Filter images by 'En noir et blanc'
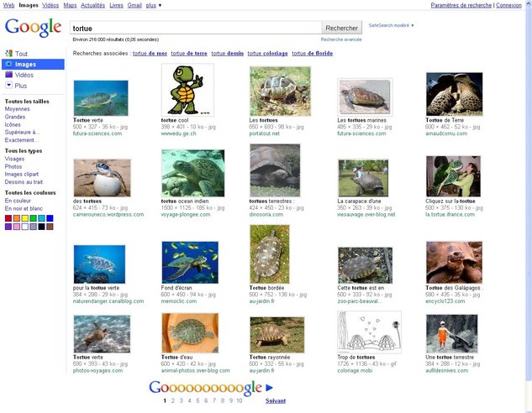Viewport: 532px width, 413px height. (x=25, y=208)
